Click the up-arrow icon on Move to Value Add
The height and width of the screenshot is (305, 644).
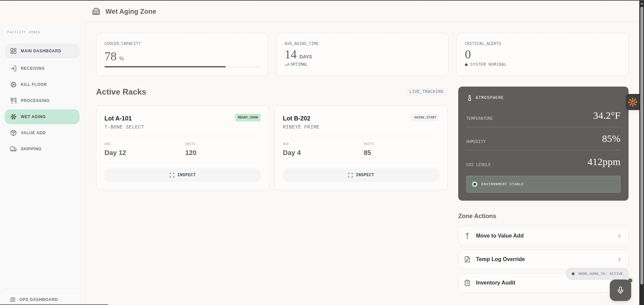[x=467, y=236]
